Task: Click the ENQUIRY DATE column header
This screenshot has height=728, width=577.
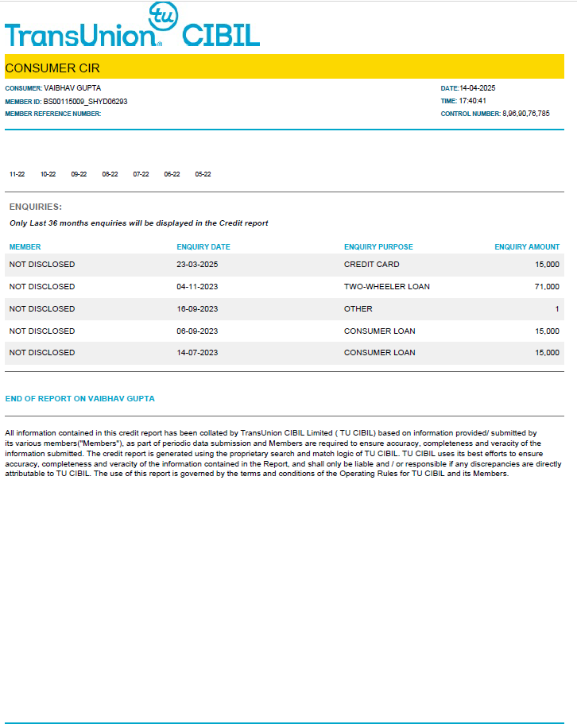Action: pos(203,247)
